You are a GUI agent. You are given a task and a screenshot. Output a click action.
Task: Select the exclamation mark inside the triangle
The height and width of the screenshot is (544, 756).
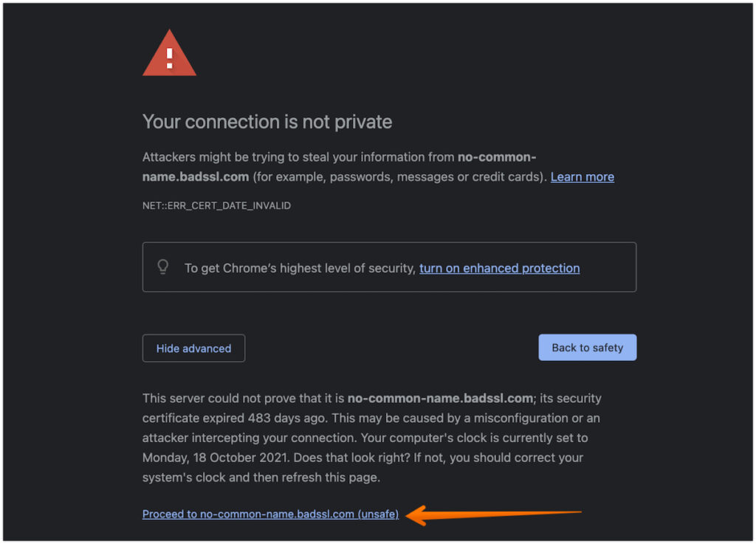(170, 59)
